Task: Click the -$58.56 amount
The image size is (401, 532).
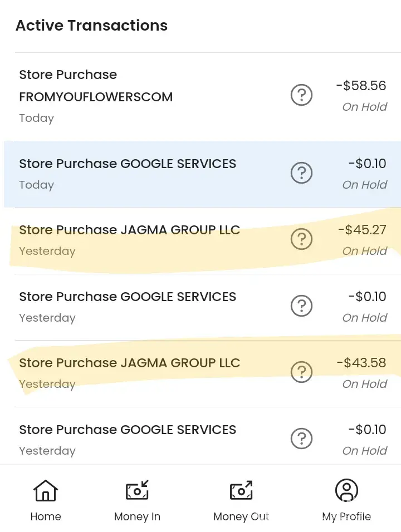Action: coord(361,86)
